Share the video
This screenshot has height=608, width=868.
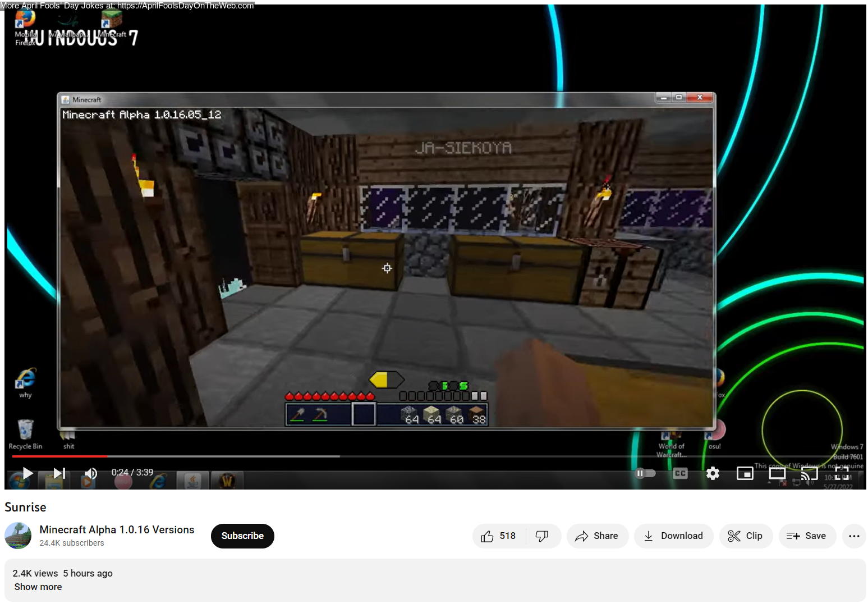coord(597,536)
